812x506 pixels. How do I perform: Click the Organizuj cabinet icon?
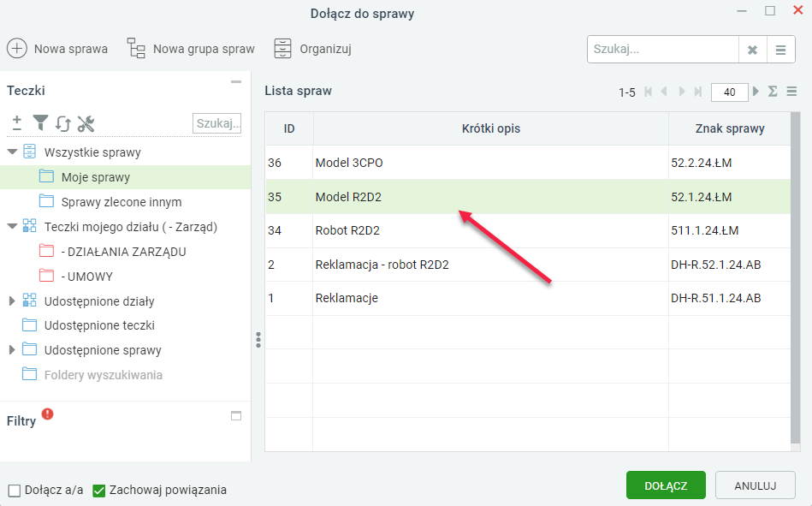[282, 48]
